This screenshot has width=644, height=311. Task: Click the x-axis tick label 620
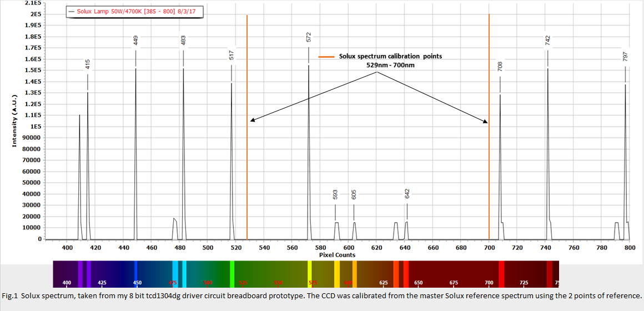click(376, 248)
